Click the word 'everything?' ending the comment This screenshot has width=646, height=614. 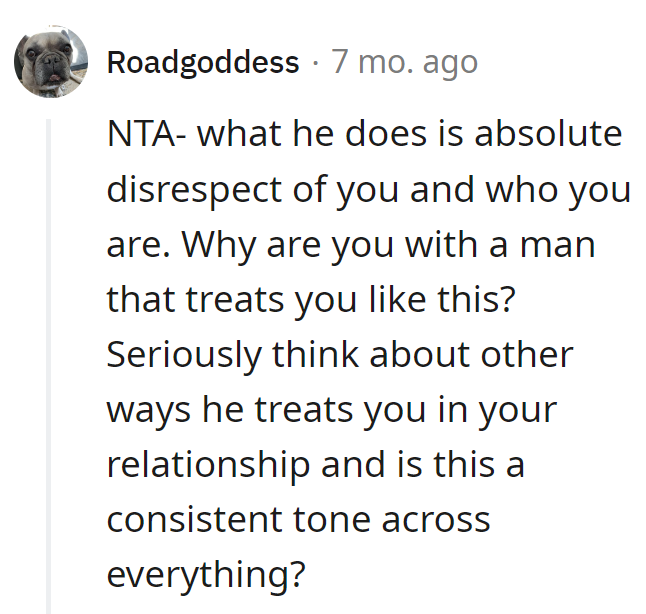pyautogui.click(x=206, y=577)
